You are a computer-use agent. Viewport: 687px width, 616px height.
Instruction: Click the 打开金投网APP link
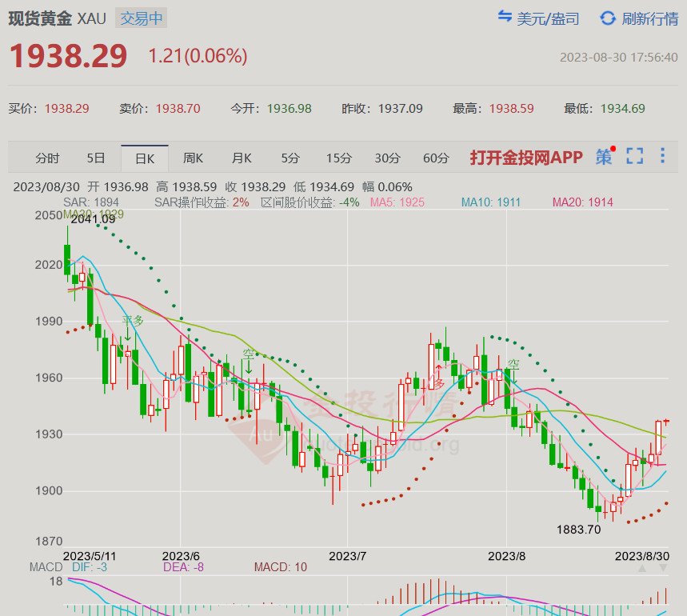pyautogui.click(x=526, y=158)
